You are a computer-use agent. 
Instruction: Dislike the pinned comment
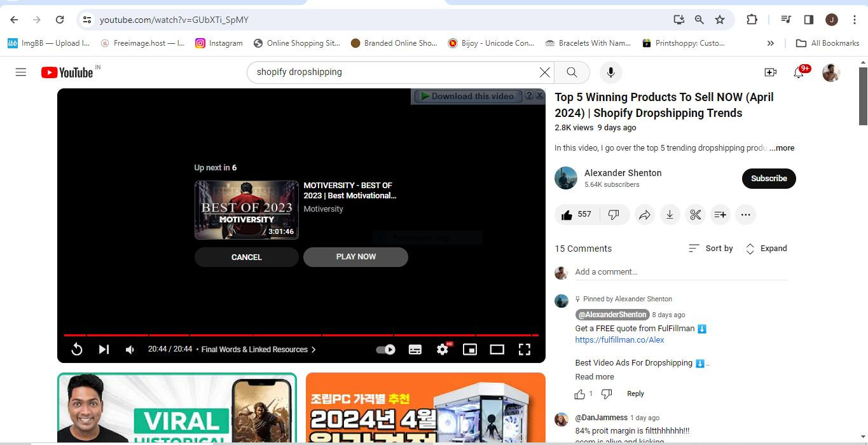[607, 394]
